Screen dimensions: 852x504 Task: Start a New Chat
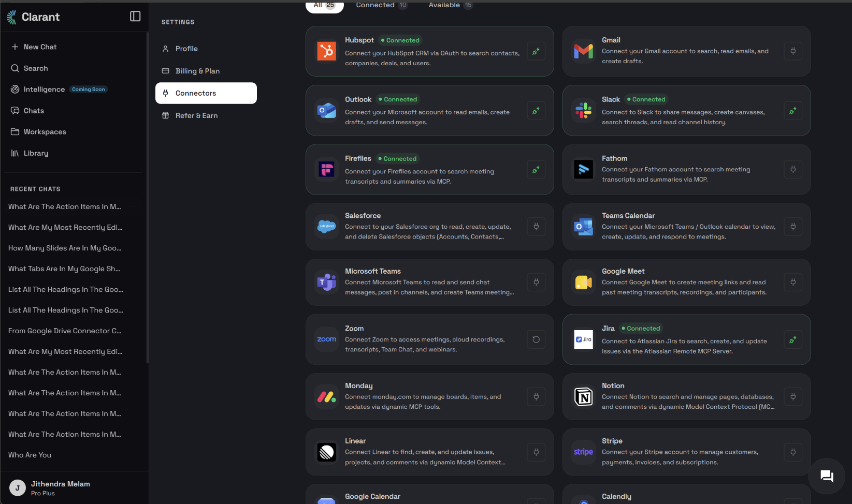click(x=74, y=47)
